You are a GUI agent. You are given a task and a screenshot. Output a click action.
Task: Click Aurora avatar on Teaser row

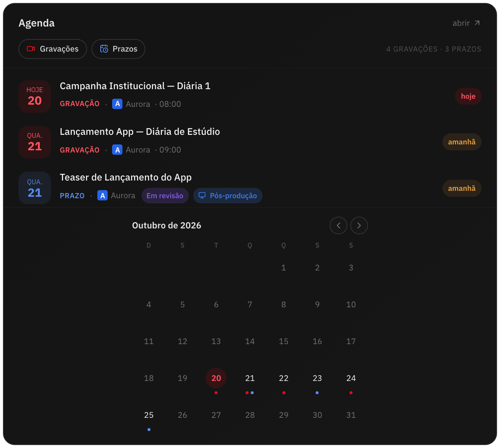point(103,196)
